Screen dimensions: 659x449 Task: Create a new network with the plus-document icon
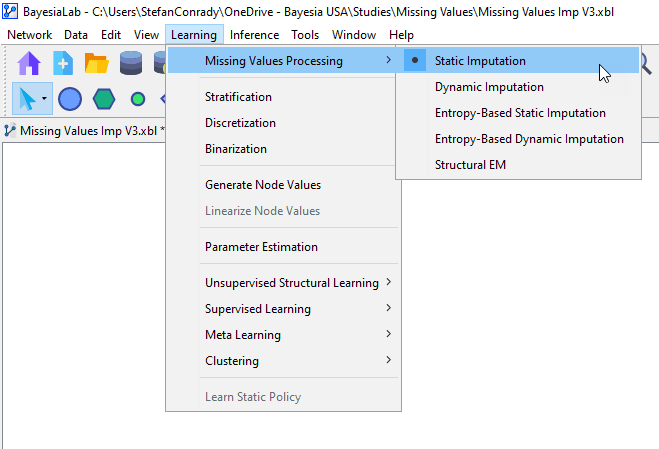(x=63, y=63)
